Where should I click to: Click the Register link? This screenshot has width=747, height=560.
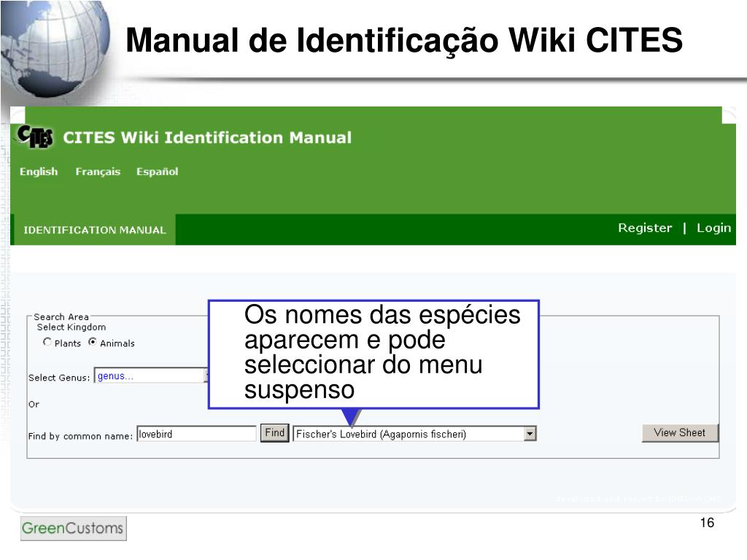click(645, 228)
